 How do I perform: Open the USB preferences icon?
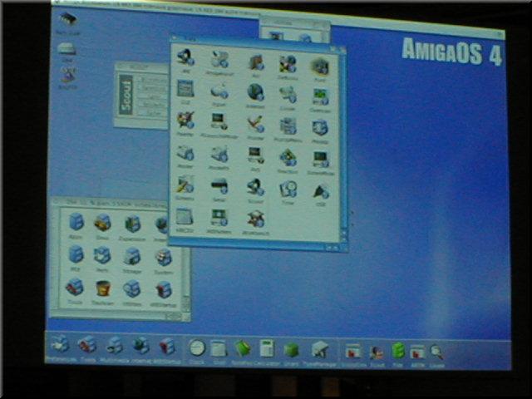(320, 192)
